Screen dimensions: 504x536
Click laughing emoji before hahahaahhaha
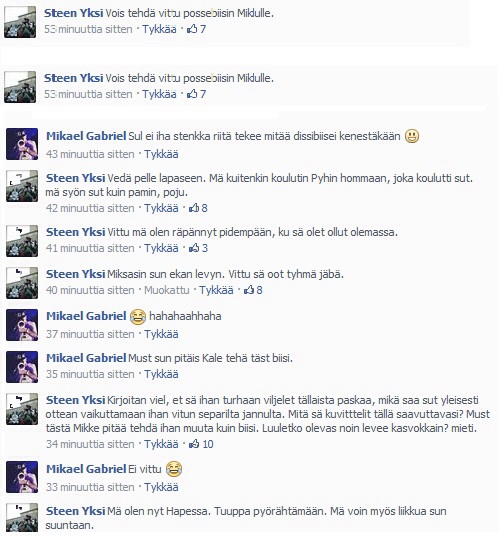137,316
